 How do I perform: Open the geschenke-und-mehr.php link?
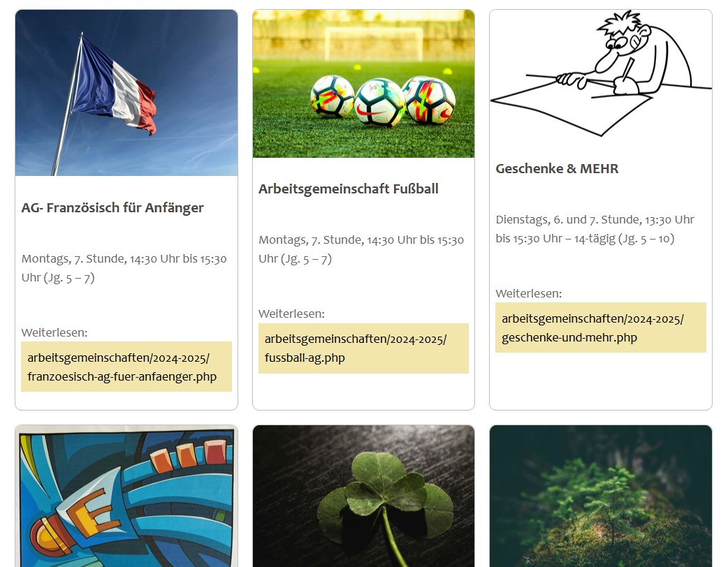tap(601, 328)
